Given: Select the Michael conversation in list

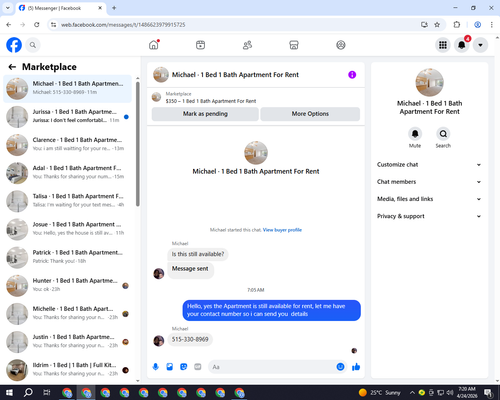Looking at the screenshot, I should click(67, 89).
